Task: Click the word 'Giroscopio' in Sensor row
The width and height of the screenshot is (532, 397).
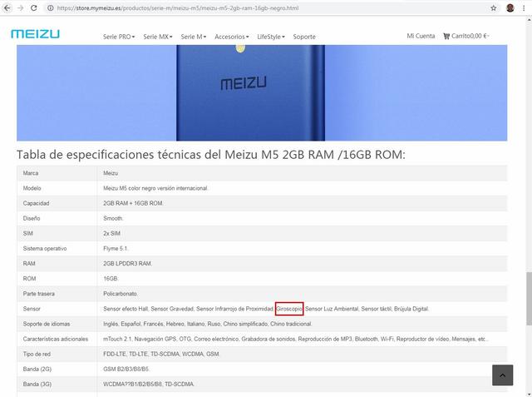Action: tap(289, 309)
